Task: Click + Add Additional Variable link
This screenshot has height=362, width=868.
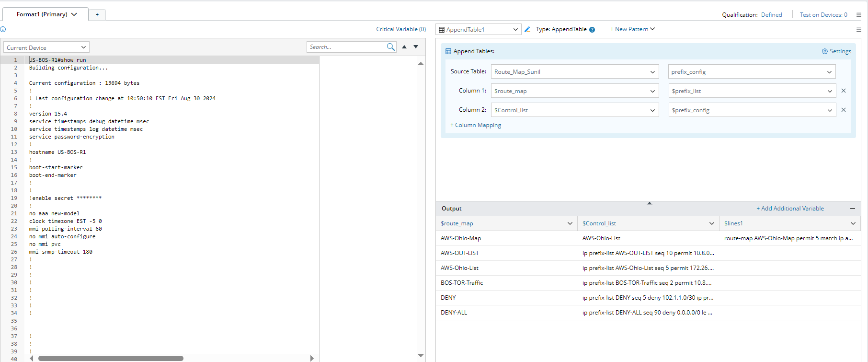Action: (790, 209)
